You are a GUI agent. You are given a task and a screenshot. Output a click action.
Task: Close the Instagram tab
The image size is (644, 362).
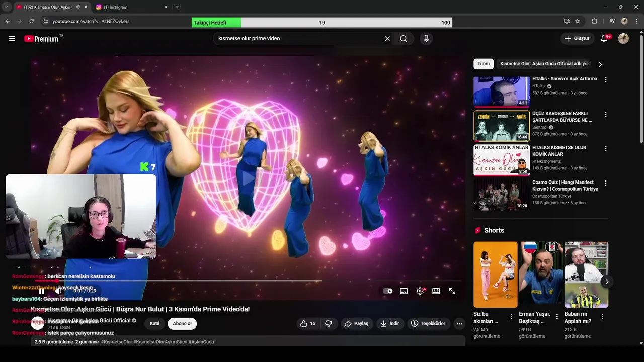166,7
